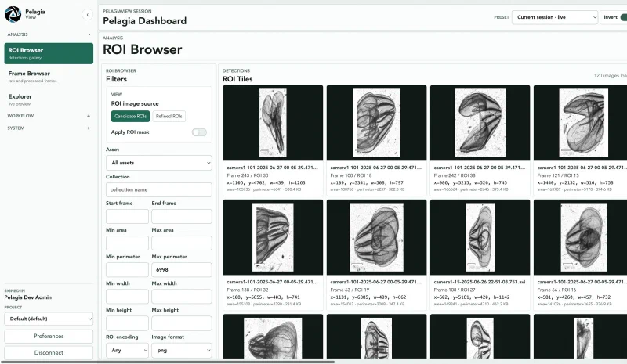Click the Collection name field
This screenshot has width=627, height=364.
(159, 189)
